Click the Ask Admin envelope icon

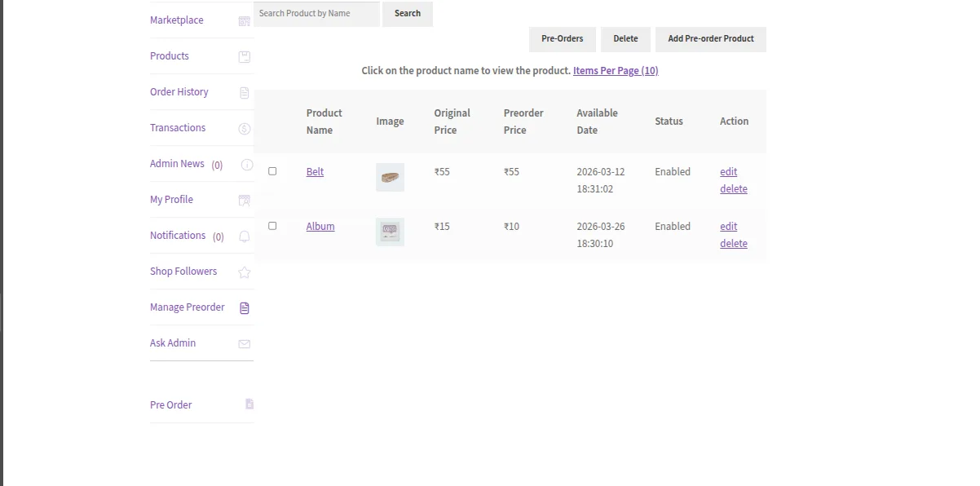[244, 344]
